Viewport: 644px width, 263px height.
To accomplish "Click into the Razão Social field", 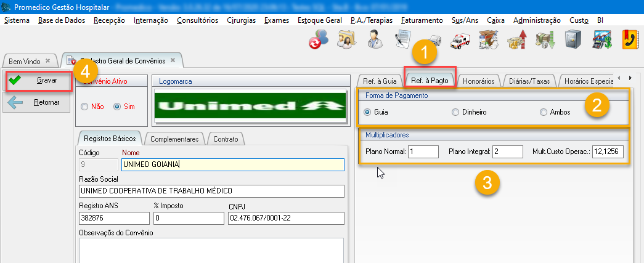I will (x=211, y=191).
